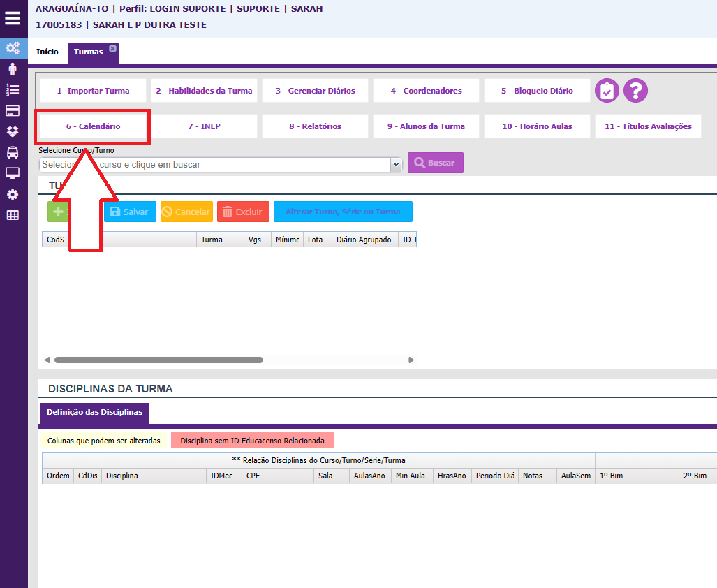This screenshot has width=717, height=588.
Task: Click the Disciplina column header
Action: 154,476
